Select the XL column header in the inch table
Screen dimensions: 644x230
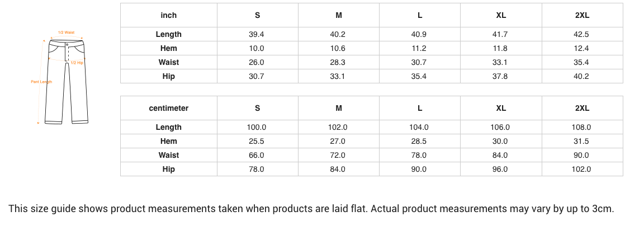501,15
